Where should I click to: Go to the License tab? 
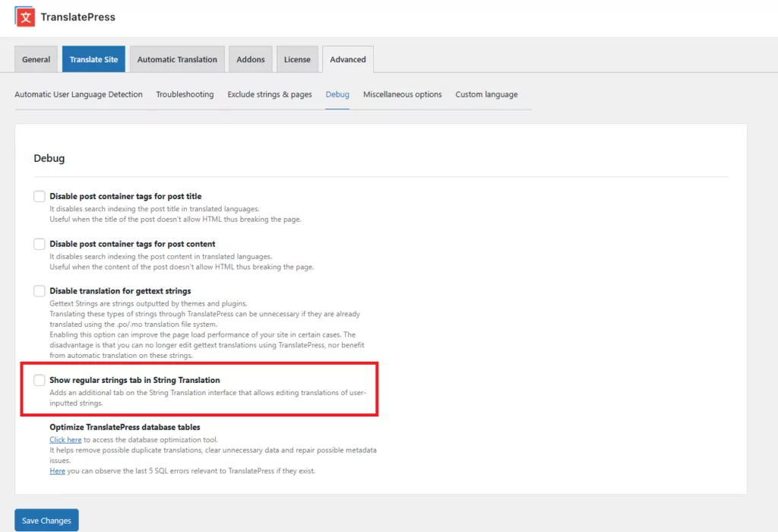297,59
